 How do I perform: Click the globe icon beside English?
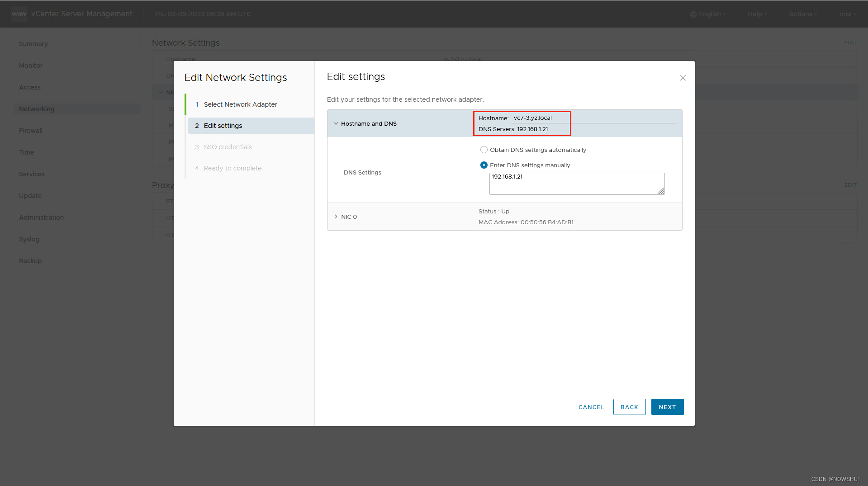click(693, 14)
